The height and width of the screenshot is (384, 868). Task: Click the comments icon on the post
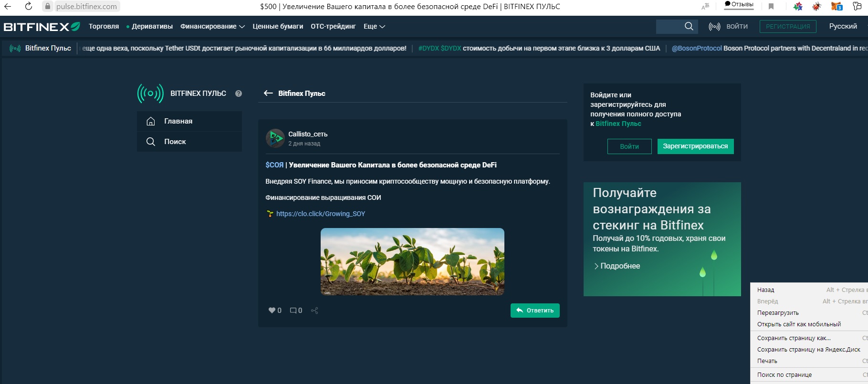click(293, 311)
